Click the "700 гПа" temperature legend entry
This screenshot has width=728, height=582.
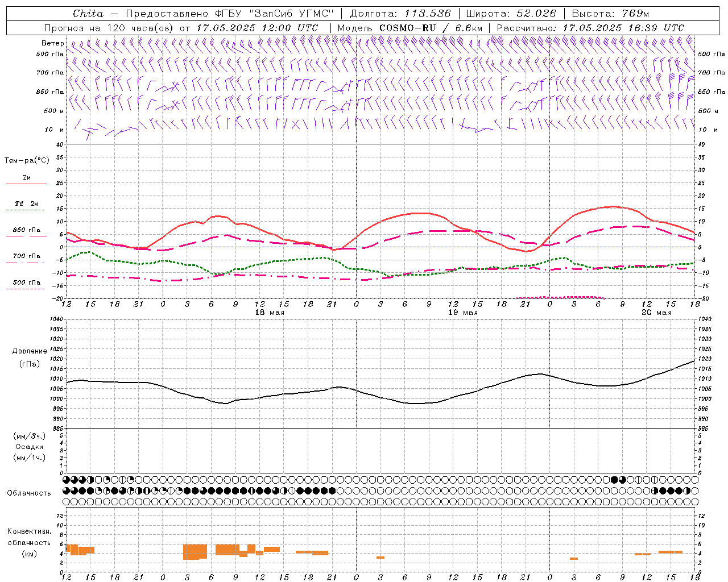pyautogui.click(x=26, y=256)
